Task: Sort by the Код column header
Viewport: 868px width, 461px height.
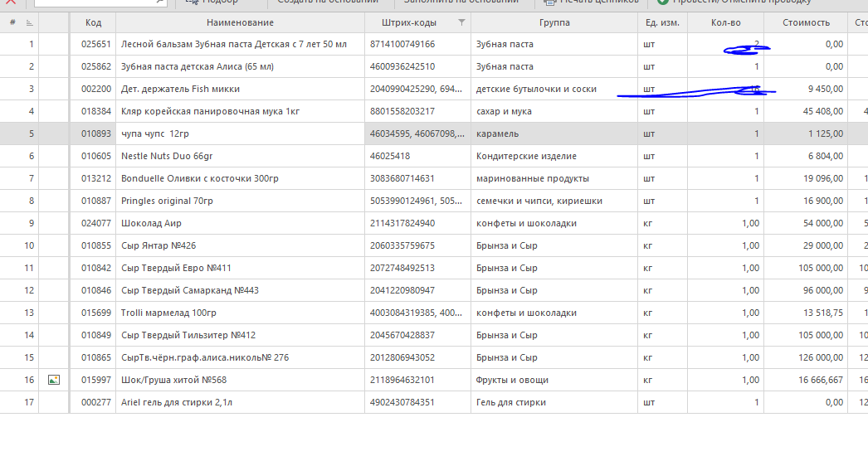Action: [x=93, y=22]
